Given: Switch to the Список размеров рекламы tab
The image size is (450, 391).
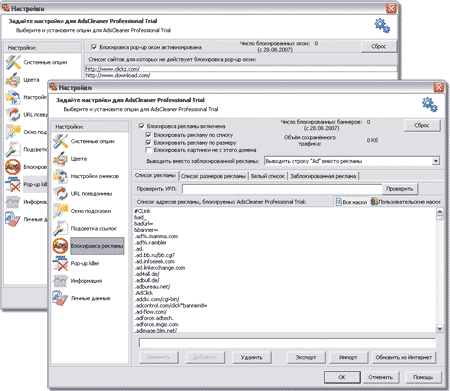Looking at the screenshot, I should tap(213, 176).
